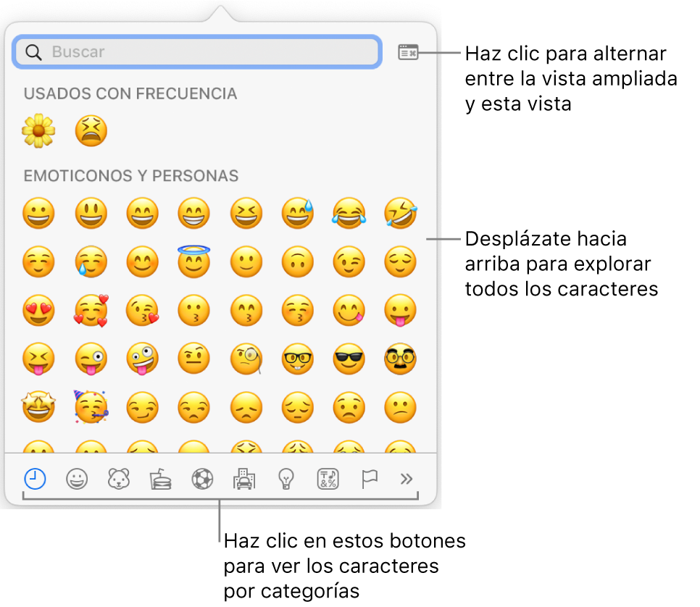Image resolution: width=700 pixels, height=607 pixels.
Task: Open the flags category
Action: (x=370, y=479)
